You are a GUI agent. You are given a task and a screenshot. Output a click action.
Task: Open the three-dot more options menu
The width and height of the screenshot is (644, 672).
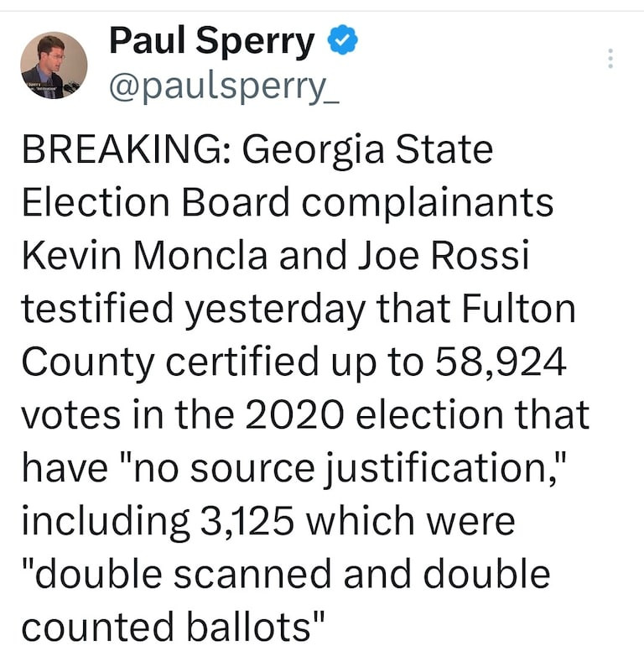pyautogui.click(x=610, y=59)
